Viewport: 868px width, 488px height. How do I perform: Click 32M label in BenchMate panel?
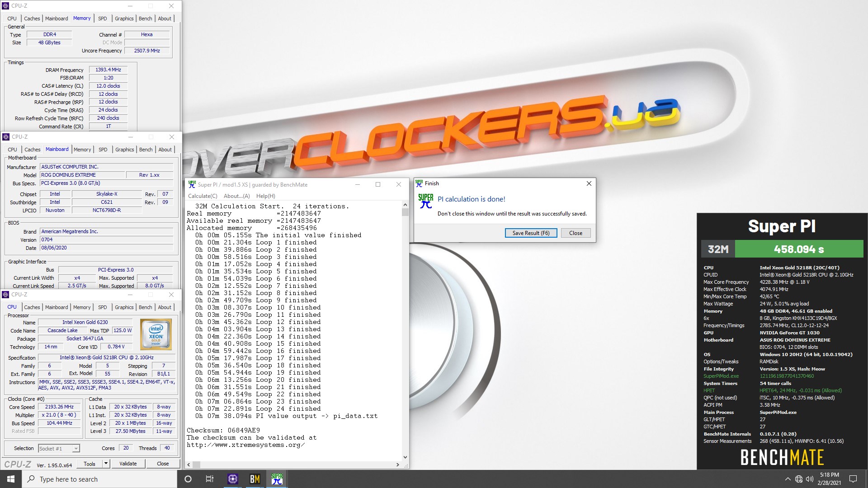tap(718, 249)
